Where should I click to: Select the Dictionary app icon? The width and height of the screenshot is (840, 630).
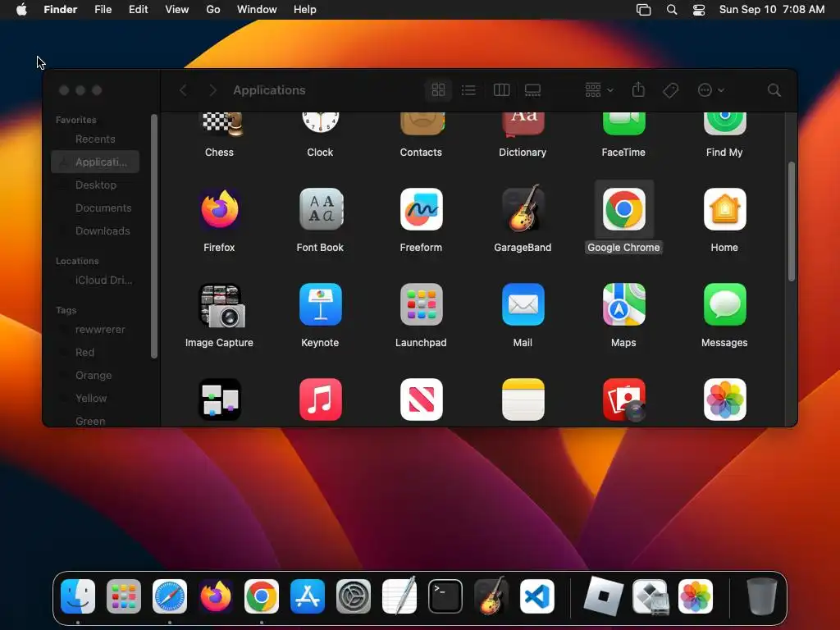pos(523,124)
